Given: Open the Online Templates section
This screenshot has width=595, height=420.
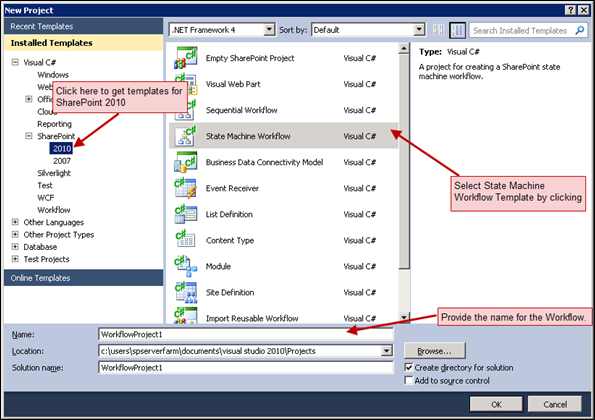Looking at the screenshot, I should (83, 278).
